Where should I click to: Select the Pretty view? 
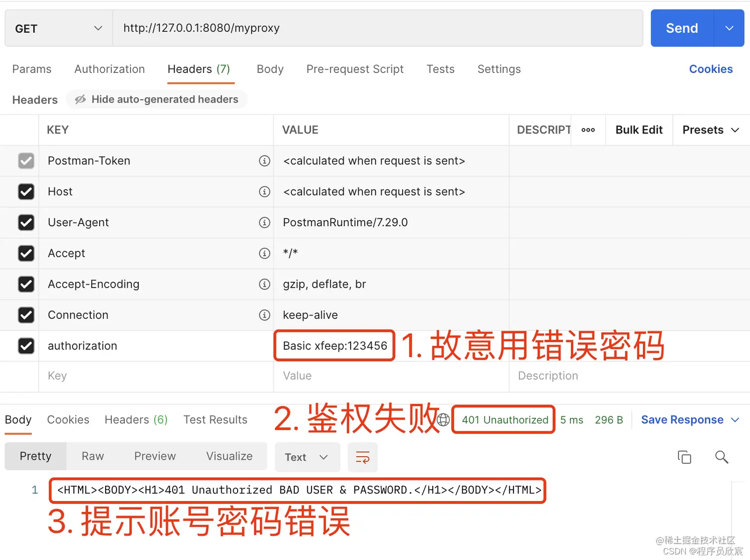(36, 456)
